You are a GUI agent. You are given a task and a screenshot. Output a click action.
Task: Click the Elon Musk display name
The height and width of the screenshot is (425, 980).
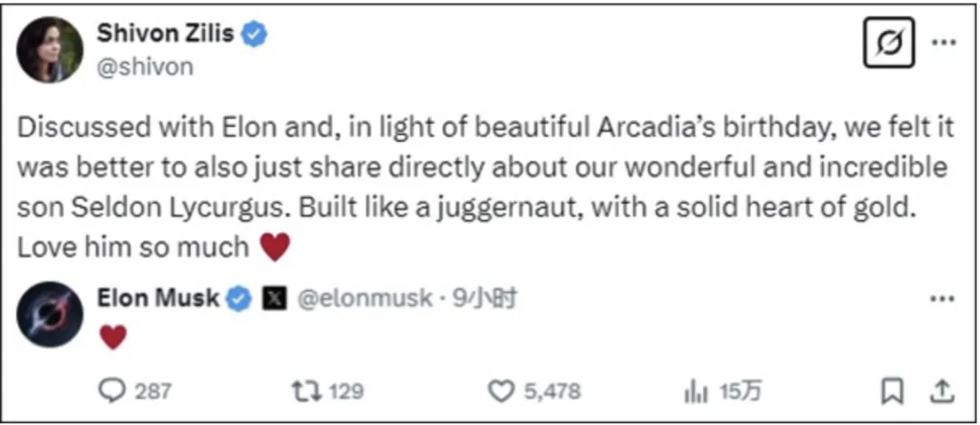click(x=157, y=298)
